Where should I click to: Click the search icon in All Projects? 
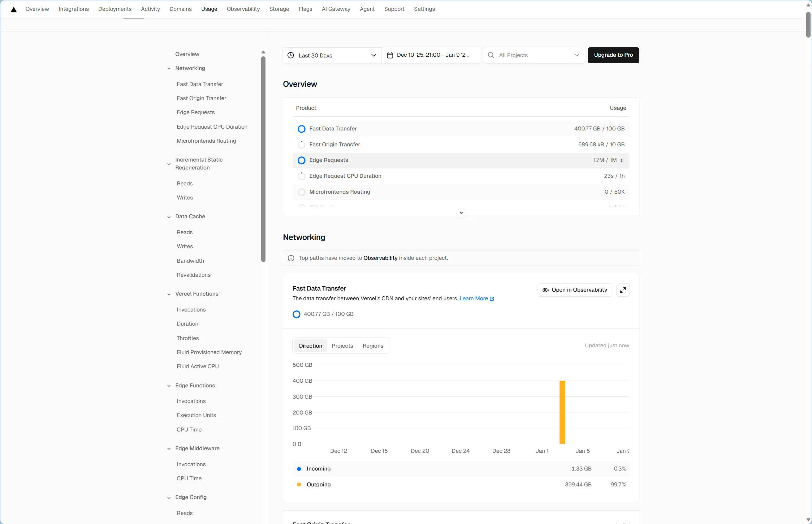coord(491,55)
